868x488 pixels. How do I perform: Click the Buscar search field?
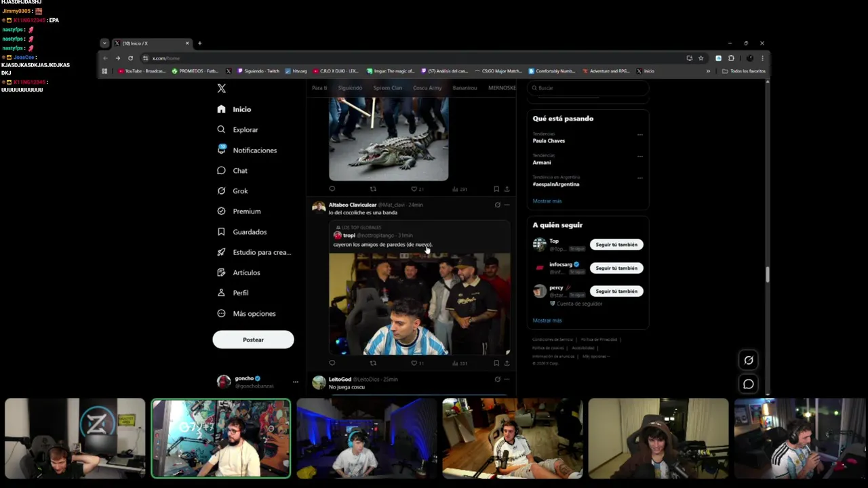[x=588, y=88]
